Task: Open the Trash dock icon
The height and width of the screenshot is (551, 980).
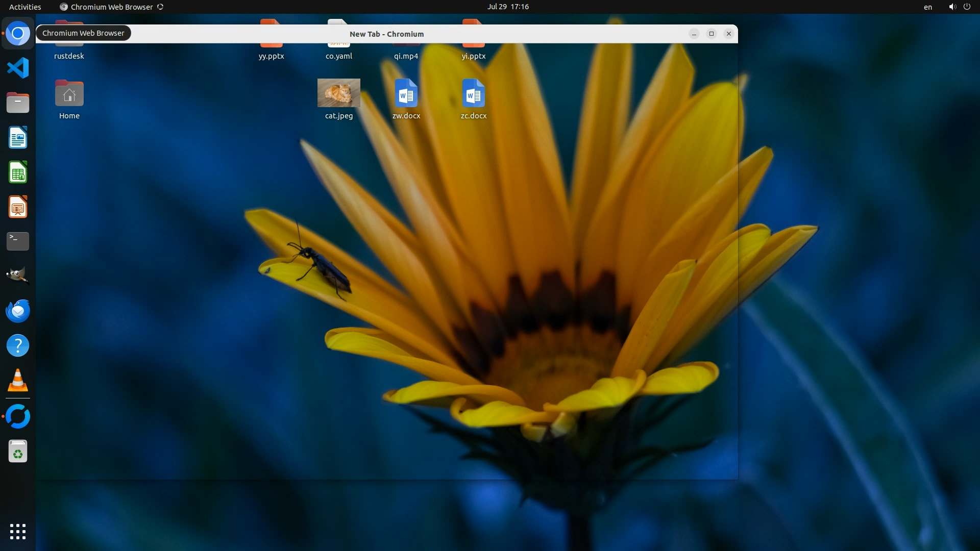Action: click(18, 452)
